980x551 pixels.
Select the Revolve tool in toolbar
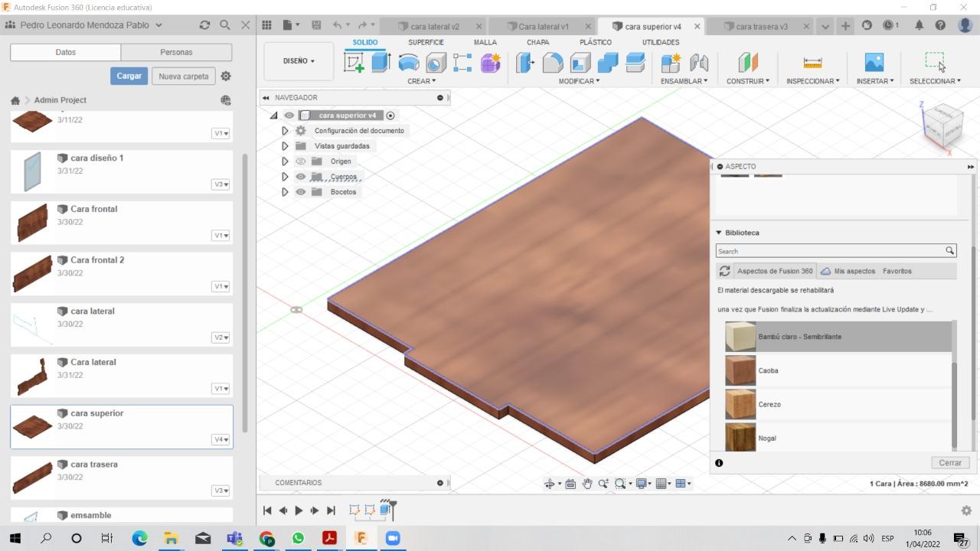click(409, 63)
